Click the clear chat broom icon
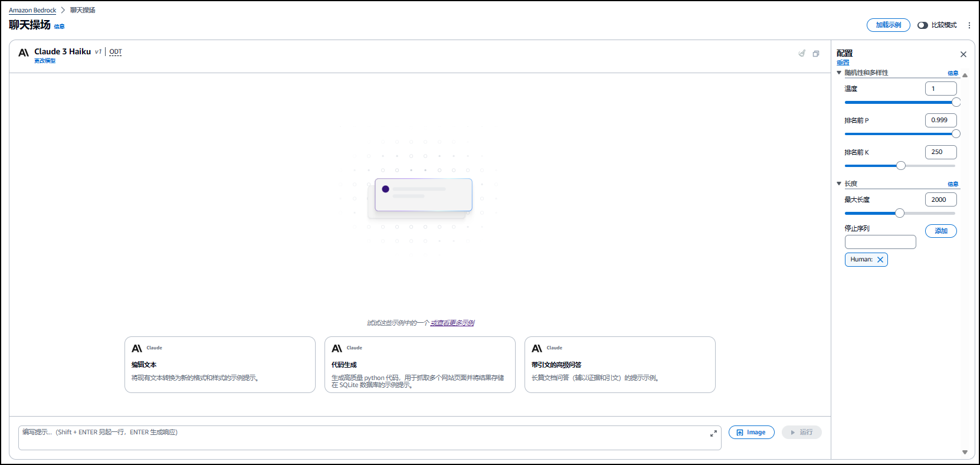 802,53
